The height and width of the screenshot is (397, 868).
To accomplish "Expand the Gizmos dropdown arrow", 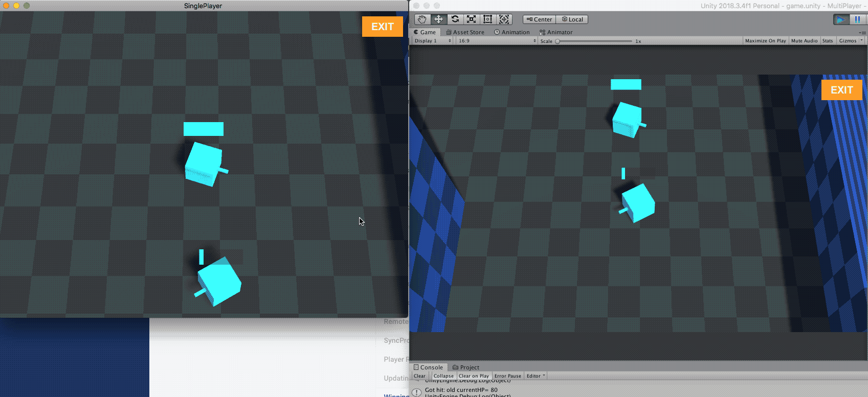I will pos(861,40).
